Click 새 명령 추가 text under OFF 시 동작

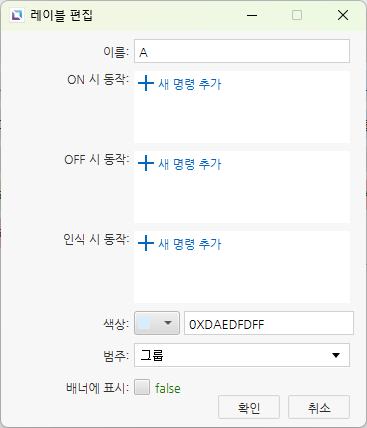pos(190,164)
